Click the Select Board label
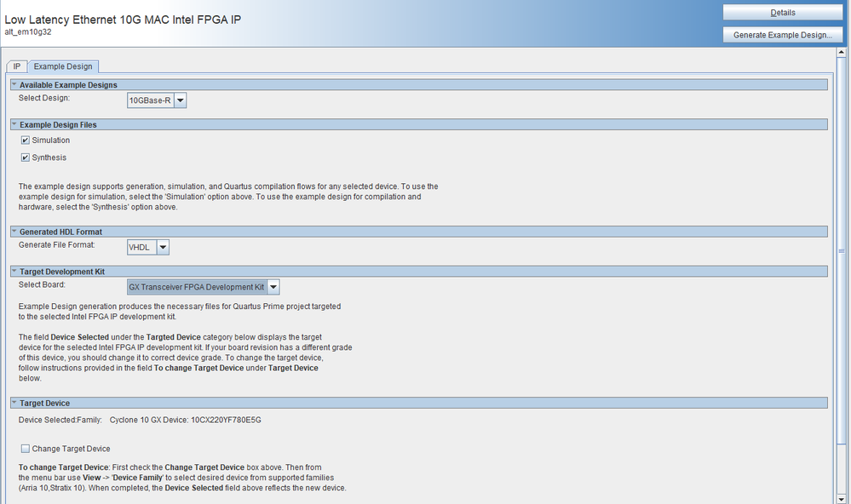Screen dimensions: 851x504 click(42, 285)
